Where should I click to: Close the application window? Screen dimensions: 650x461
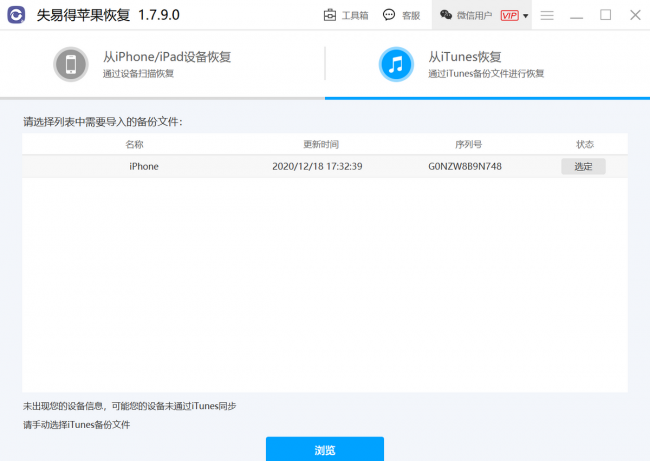pyautogui.click(x=635, y=15)
